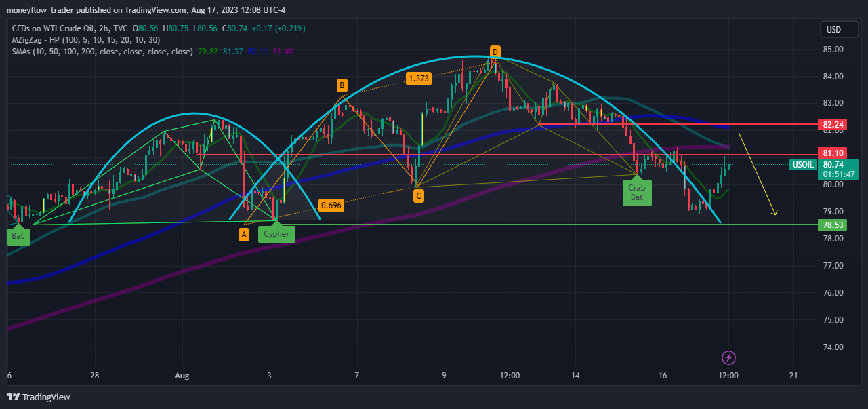The image size is (868, 409).
Task: Click the 21 date on time axis
Action: pyautogui.click(x=793, y=376)
